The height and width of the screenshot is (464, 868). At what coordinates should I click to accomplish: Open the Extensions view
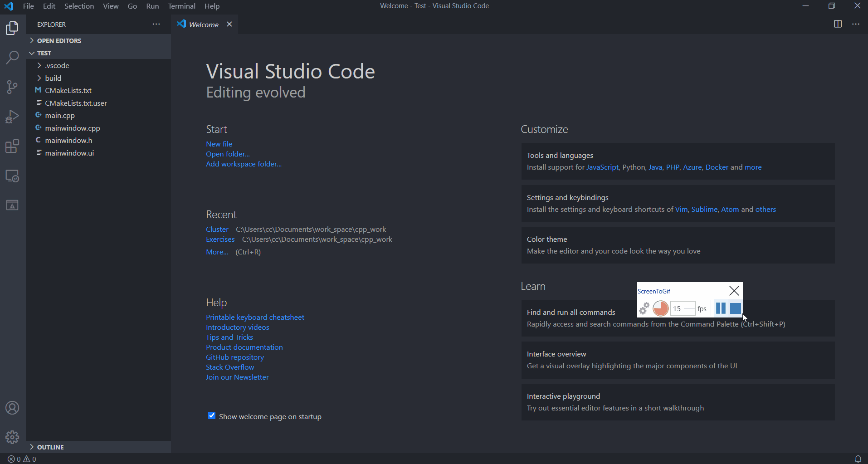tap(12, 146)
